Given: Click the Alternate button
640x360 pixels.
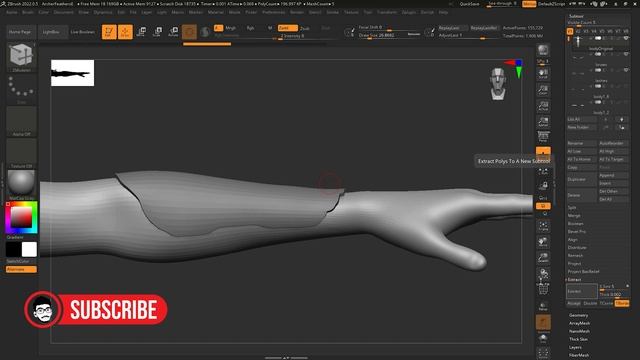Looking at the screenshot, I should [21, 269].
